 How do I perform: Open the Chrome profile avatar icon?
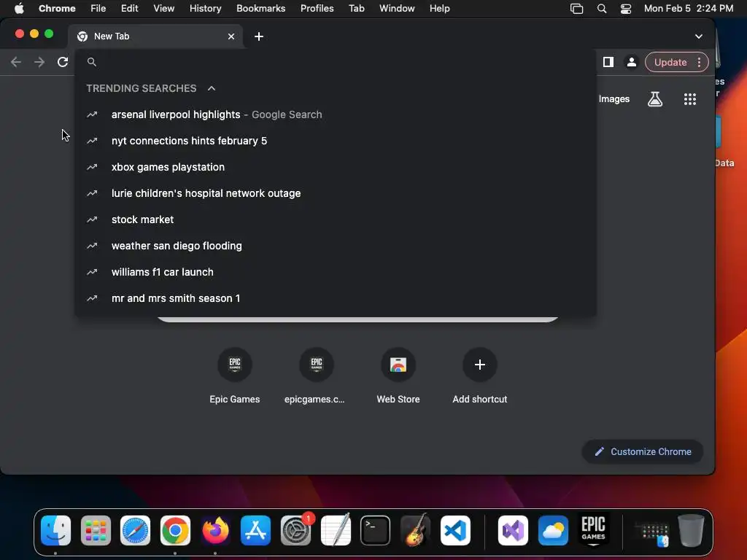[631, 62]
